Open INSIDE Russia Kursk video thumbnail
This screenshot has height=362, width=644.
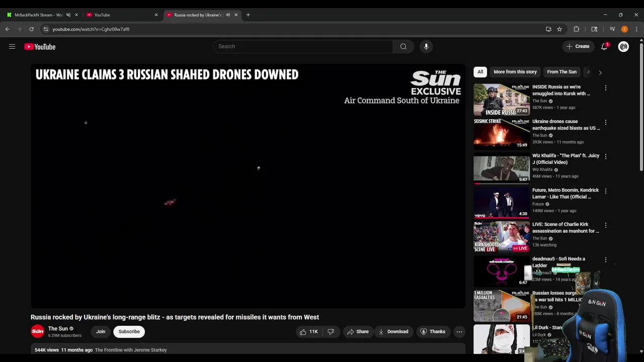tap(502, 100)
